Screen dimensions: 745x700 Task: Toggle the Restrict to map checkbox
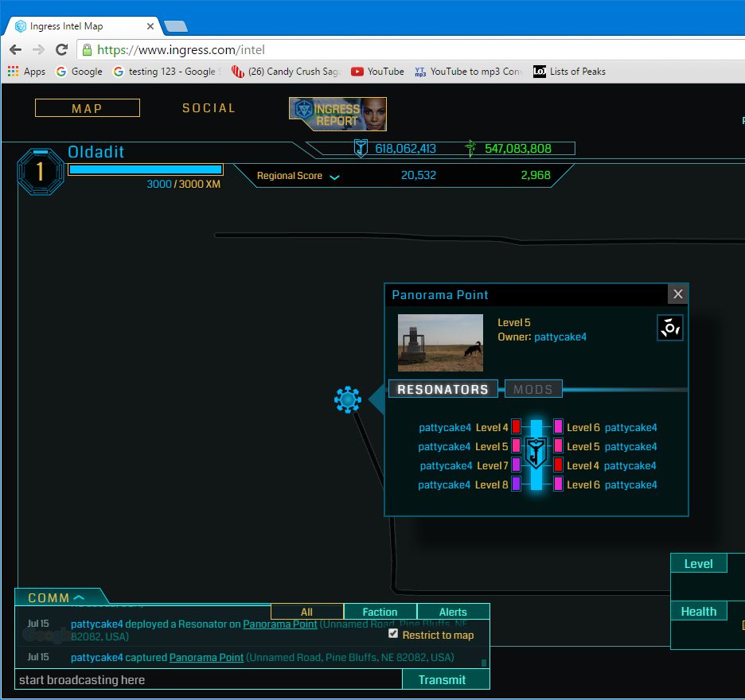click(392, 634)
